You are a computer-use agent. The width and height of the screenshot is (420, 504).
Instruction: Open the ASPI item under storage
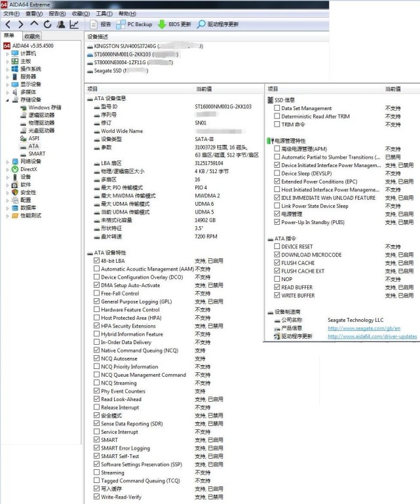[29, 138]
